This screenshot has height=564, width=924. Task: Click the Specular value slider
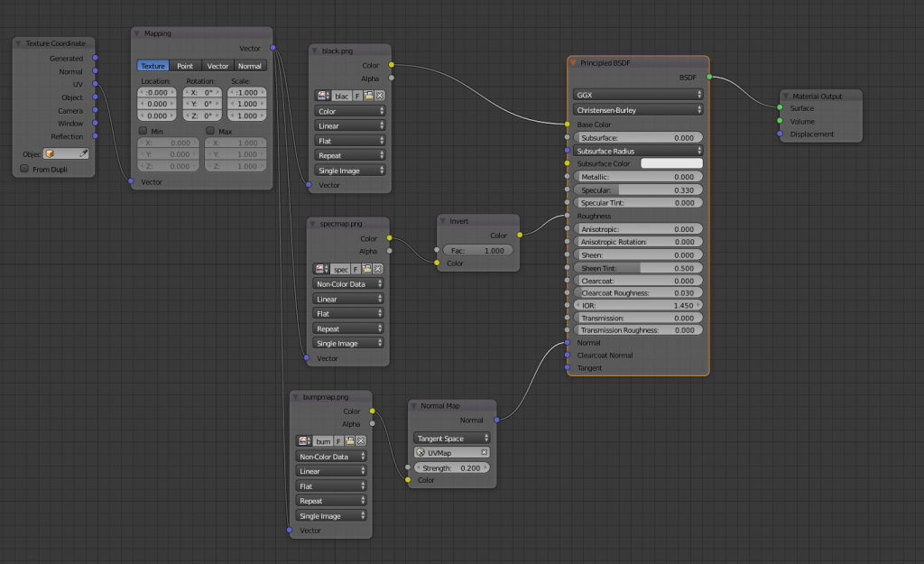[637, 190]
